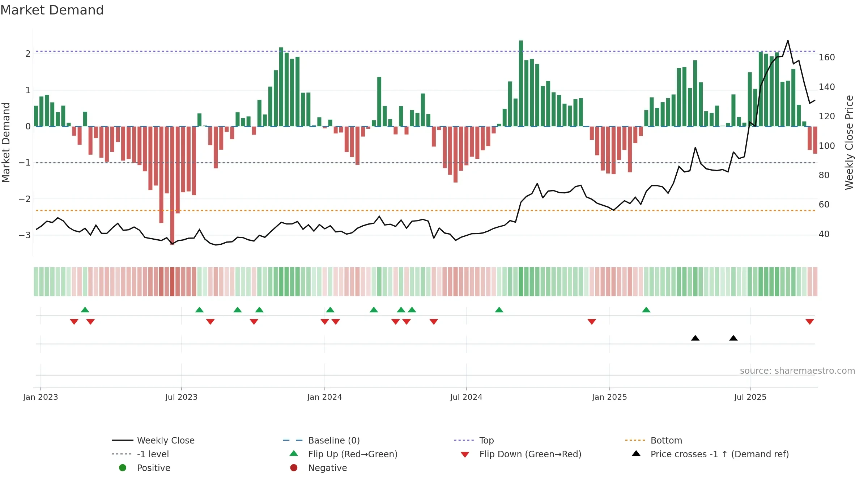Select the Flip Down marker directly above Jan 2024 tick
This screenshot has width=868, height=488.
click(x=325, y=322)
